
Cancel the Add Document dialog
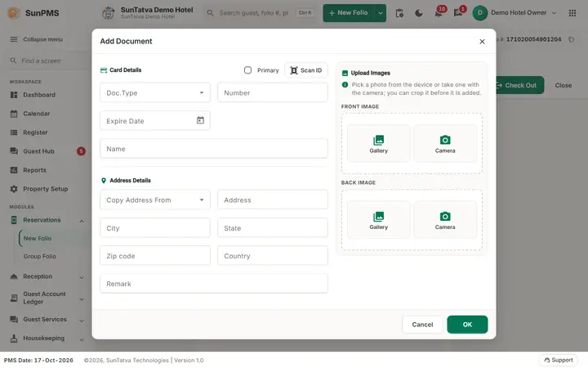(422, 325)
